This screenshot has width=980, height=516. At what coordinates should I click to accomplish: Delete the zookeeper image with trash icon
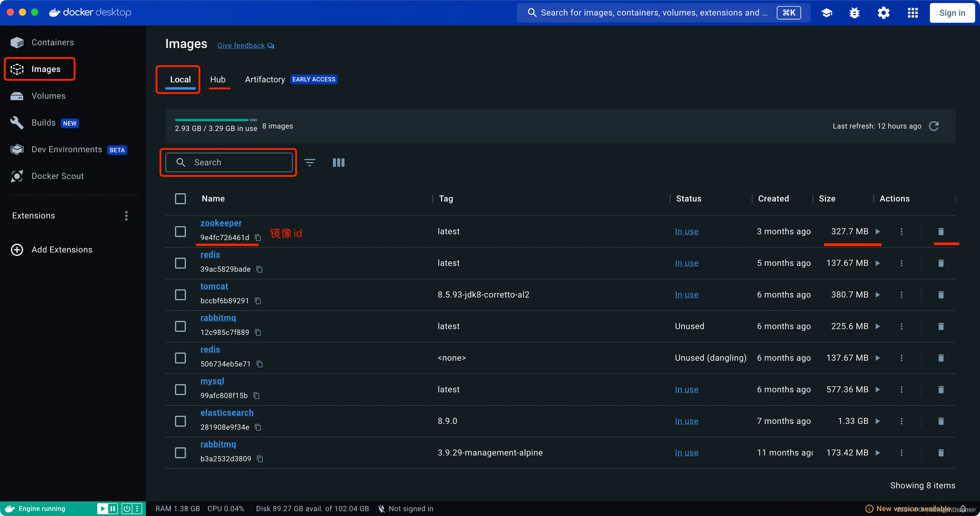pyautogui.click(x=940, y=231)
